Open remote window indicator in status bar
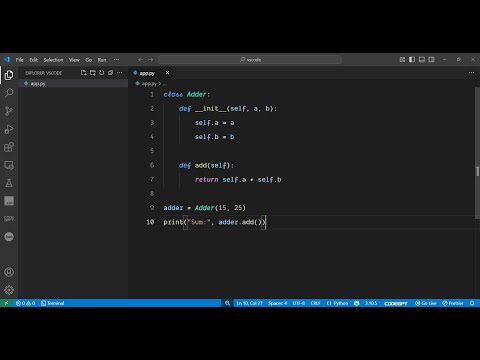The width and height of the screenshot is (480, 360). point(6,303)
